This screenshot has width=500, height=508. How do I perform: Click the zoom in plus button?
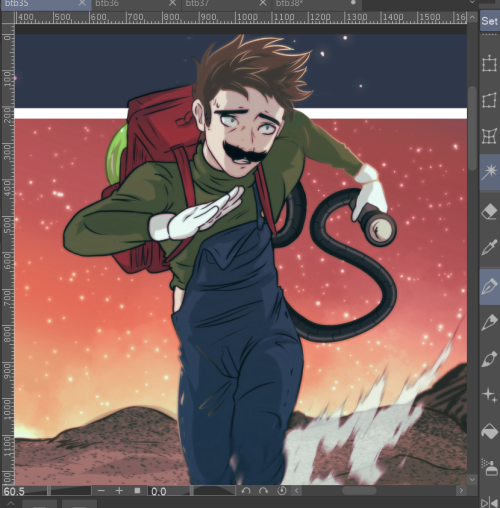click(x=119, y=491)
